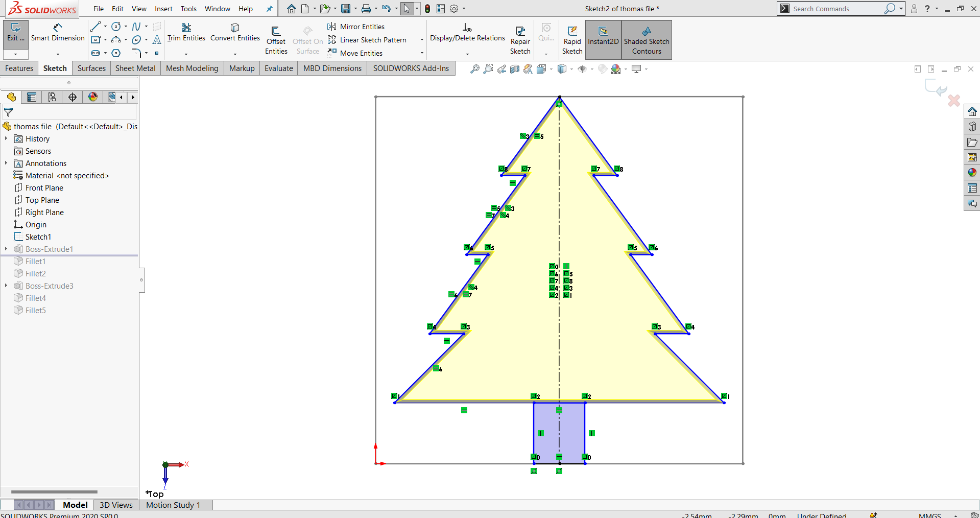Confirm sketch with the exit corner arrow
980x518 pixels.
936,87
